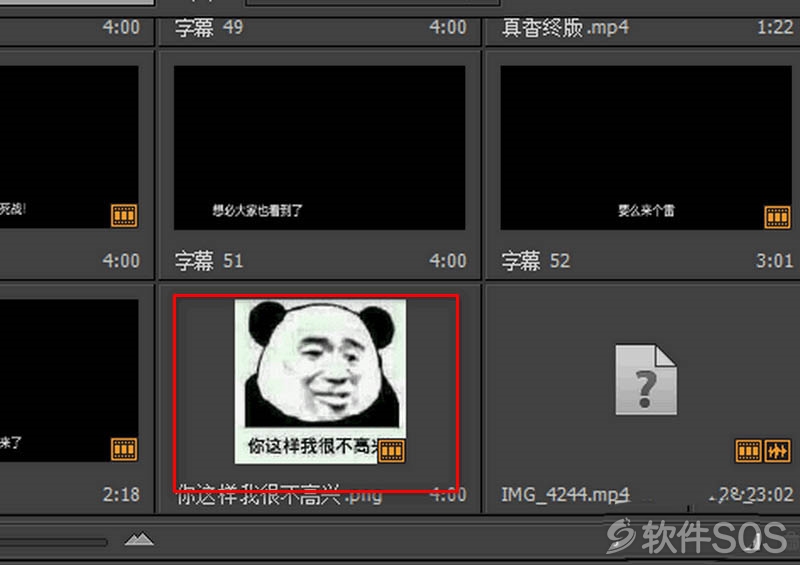Viewport: 800px width, 565px height.
Task: Click the 字幕 52 name label
Action: pos(535,261)
